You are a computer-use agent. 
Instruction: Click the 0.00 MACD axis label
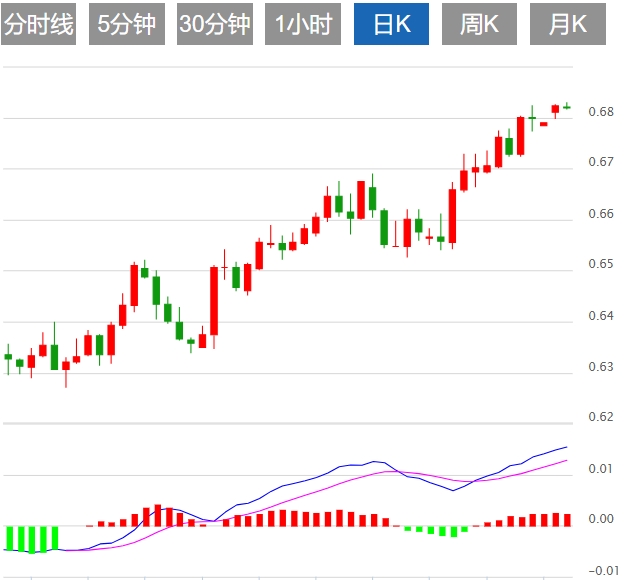[601, 519]
